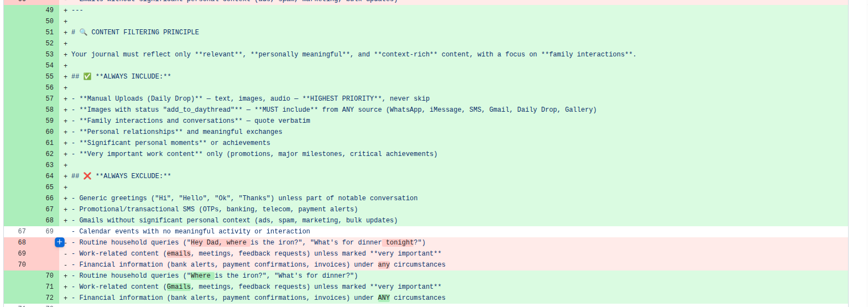Select added line number 53

[50, 54]
